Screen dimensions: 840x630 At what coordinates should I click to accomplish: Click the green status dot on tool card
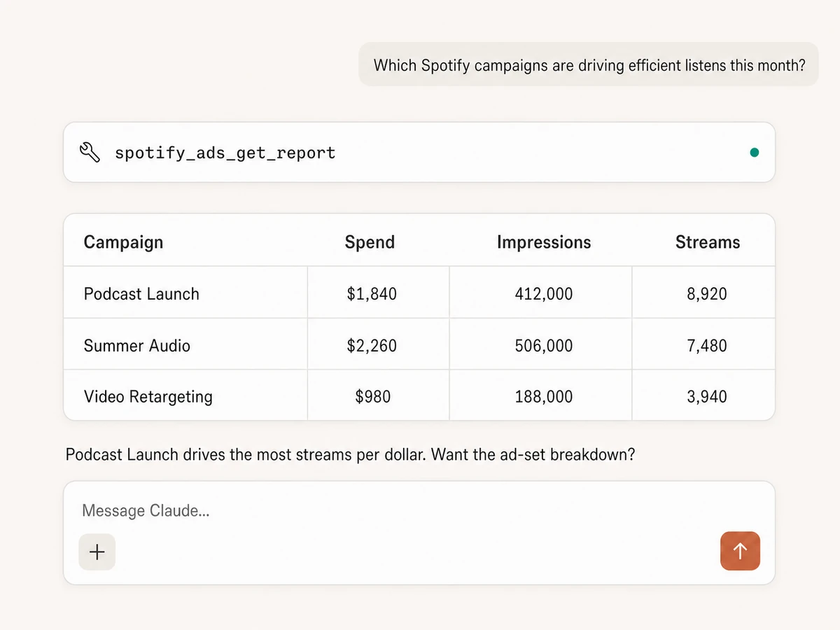[754, 152]
